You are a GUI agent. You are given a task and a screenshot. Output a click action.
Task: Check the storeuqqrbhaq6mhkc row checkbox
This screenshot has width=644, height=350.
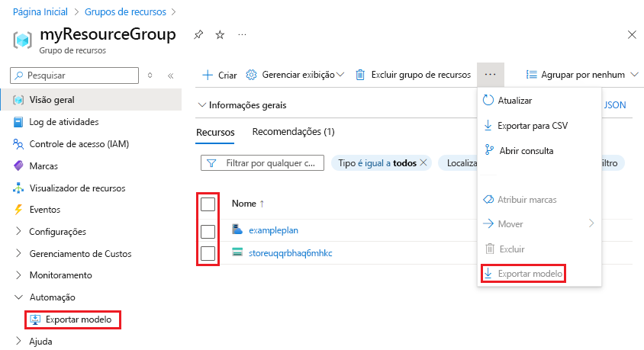(x=208, y=253)
